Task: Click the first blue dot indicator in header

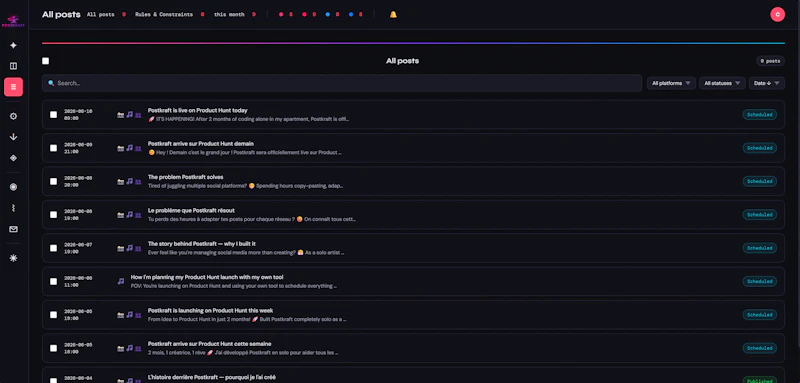Action: coord(328,15)
